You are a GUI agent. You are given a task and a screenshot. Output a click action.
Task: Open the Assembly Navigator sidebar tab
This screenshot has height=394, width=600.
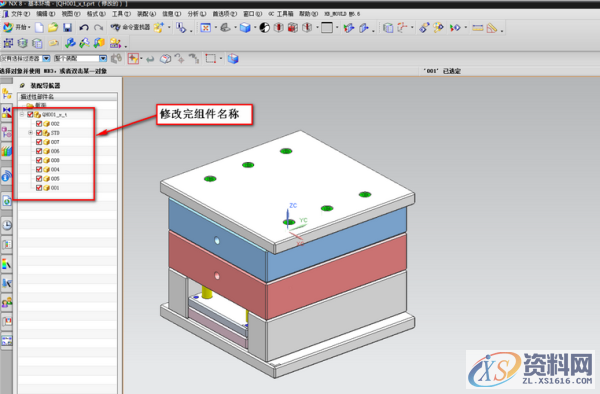point(7,93)
